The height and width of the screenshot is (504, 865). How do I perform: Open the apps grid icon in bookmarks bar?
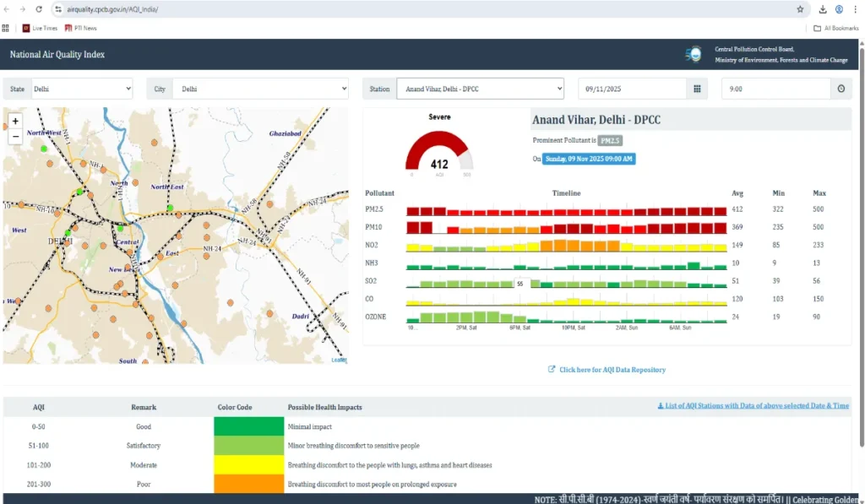coord(6,28)
